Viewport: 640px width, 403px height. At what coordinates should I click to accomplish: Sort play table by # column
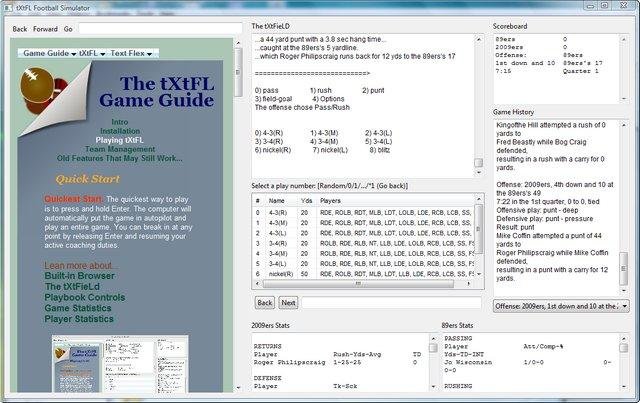point(258,201)
